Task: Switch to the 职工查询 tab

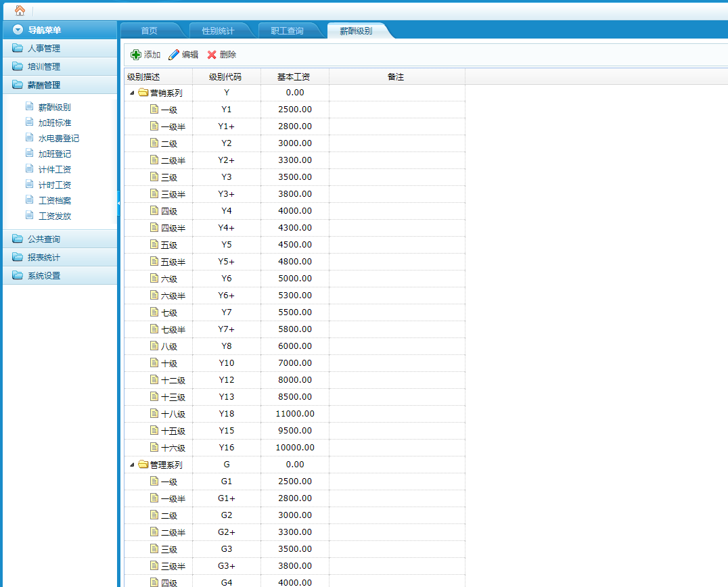Action: 287,30
